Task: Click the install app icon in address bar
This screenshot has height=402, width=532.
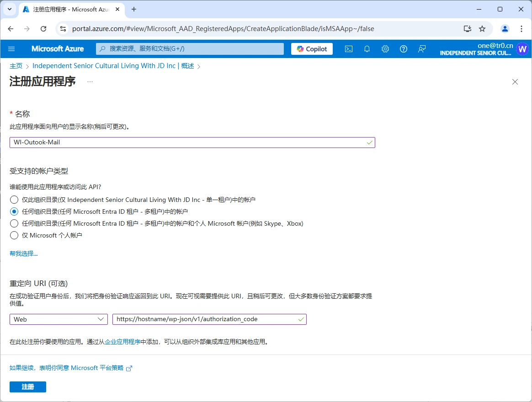Action: (x=468, y=29)
